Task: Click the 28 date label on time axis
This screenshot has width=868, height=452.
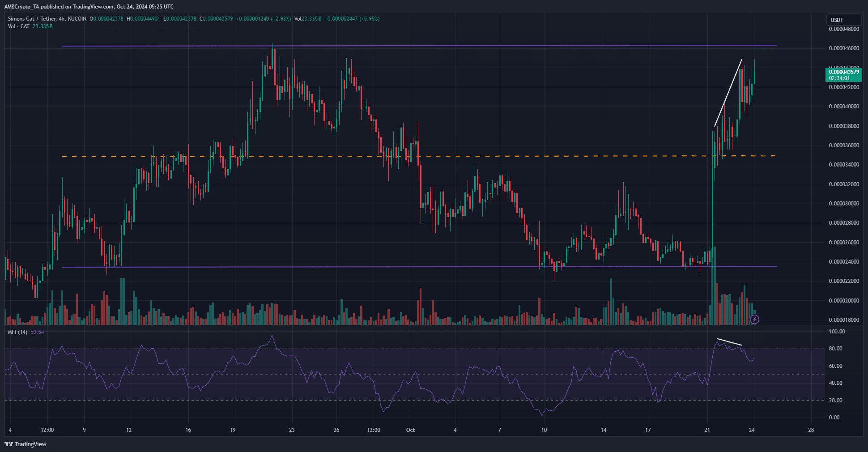Action: click(x=811, y=430)
